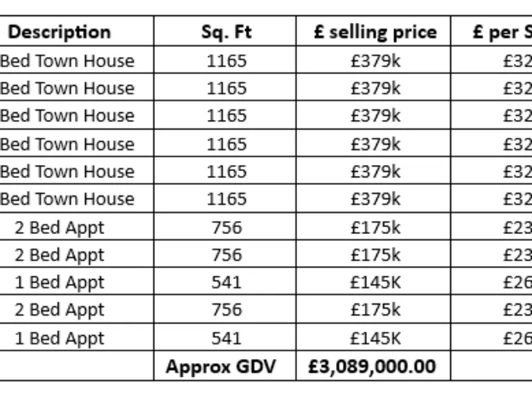
Task: Click the last 1 Bed Appt description cell
Action: (60, 339)
